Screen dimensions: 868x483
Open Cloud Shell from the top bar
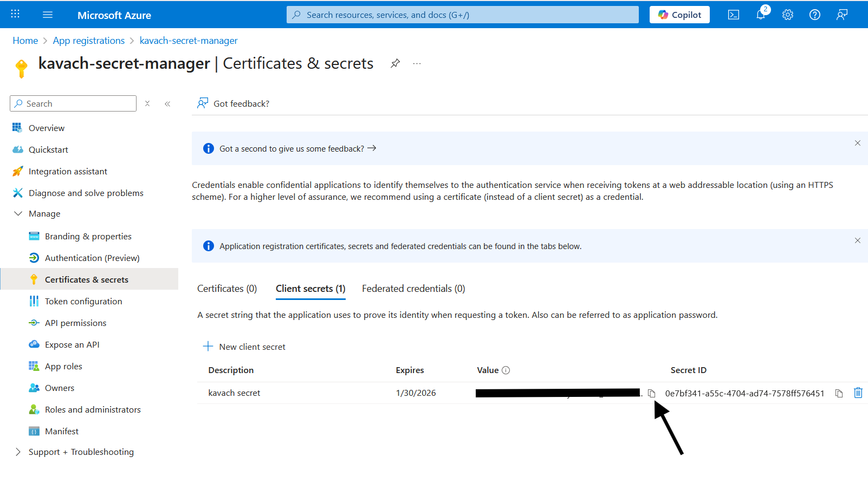pos(734,15)
